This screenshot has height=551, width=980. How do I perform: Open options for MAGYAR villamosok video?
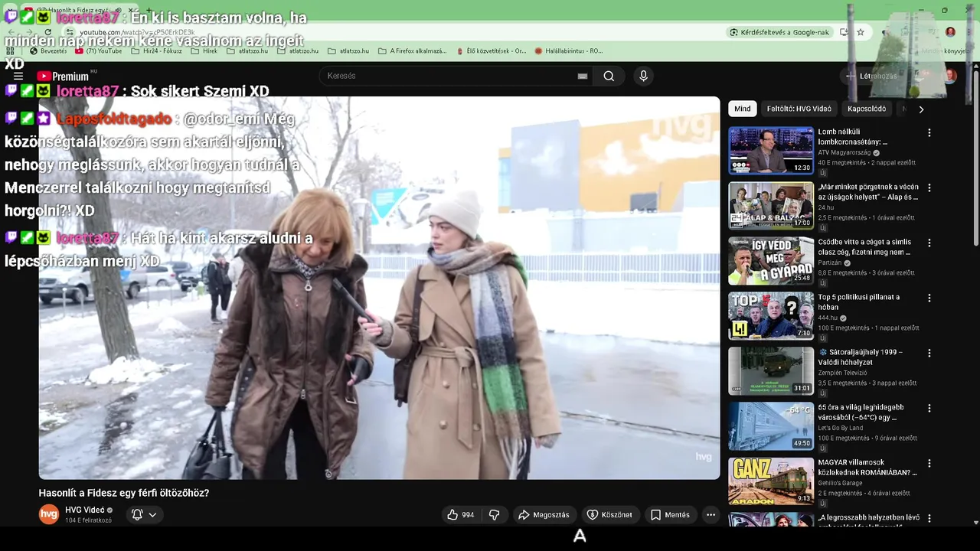929,463
